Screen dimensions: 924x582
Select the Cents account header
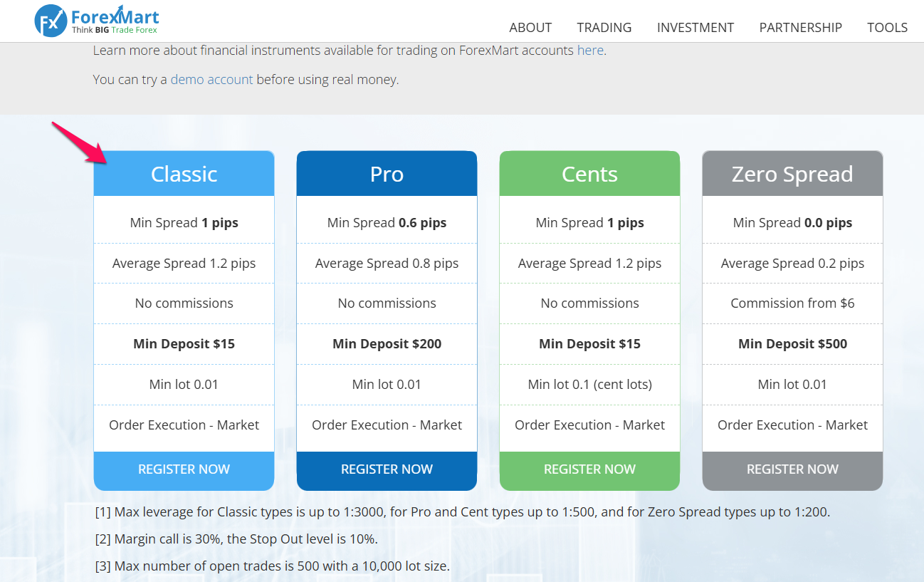[x=589, y=174]
